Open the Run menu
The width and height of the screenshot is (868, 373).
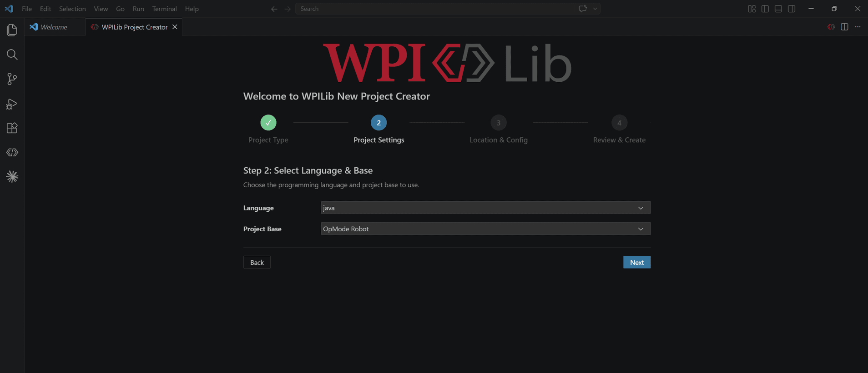click(138, 9)
